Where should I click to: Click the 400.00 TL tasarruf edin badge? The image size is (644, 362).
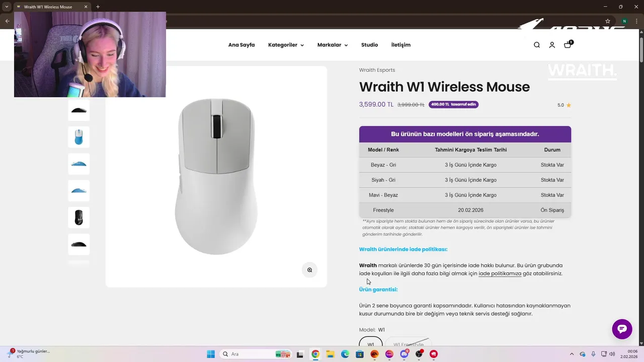pos(453,105)
